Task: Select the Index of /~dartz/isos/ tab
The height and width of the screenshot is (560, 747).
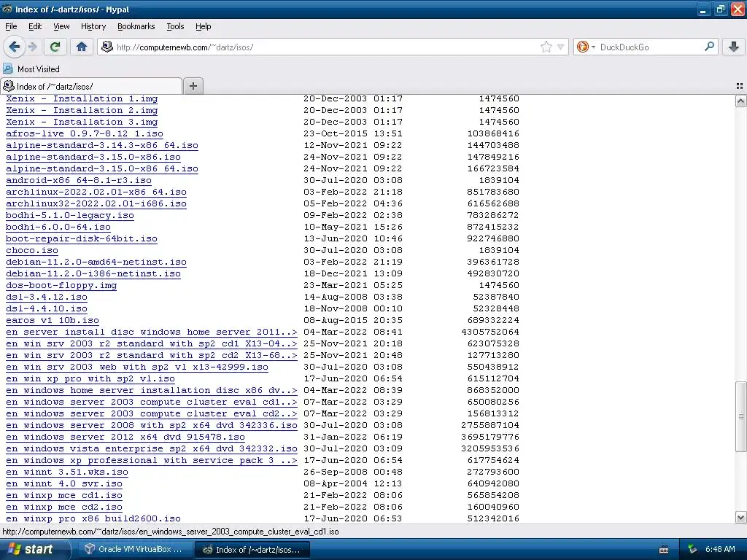Action: pos(91,86)
